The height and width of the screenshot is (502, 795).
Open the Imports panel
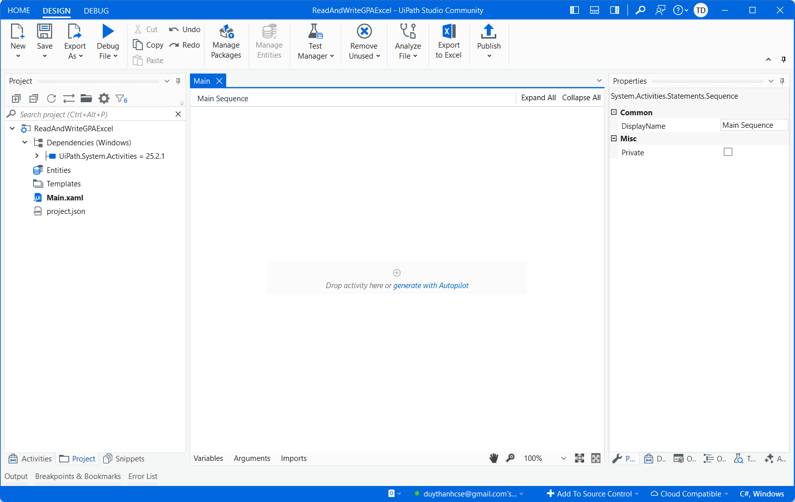pos(294,458)
